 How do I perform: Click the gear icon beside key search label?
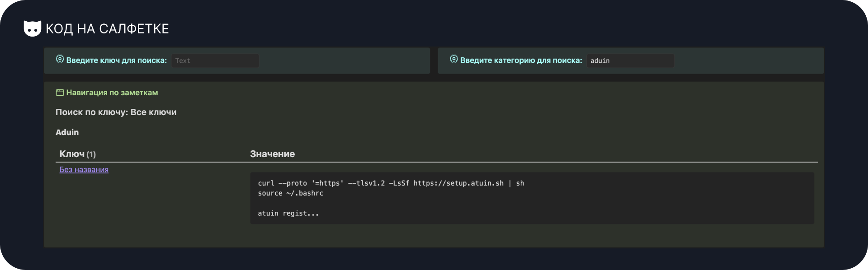coord(60,59)
